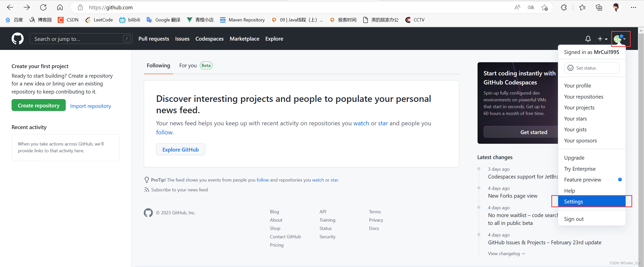644x267 pixels.
Task: Open Pull requests in header
Action: [x=154, y=39]
